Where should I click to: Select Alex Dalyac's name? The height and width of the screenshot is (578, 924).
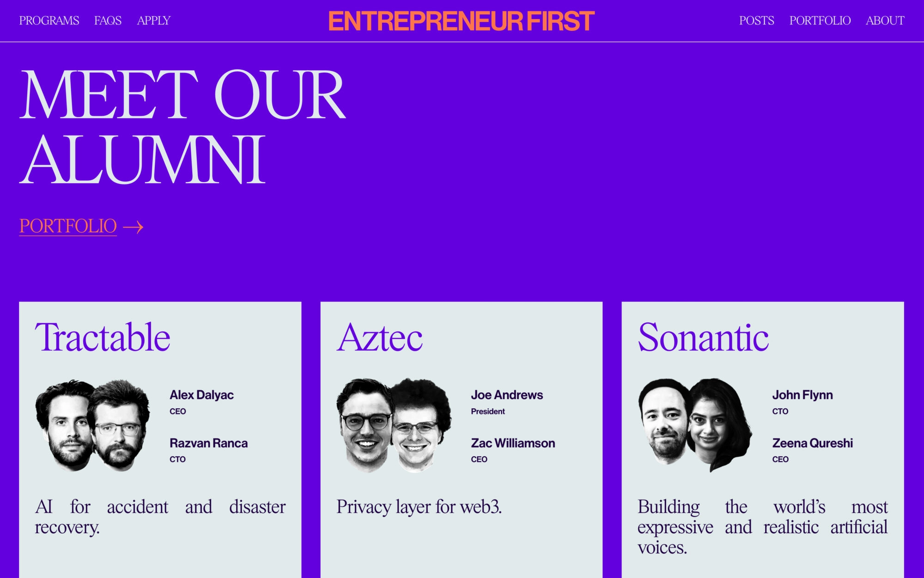(x=201, y=395)
